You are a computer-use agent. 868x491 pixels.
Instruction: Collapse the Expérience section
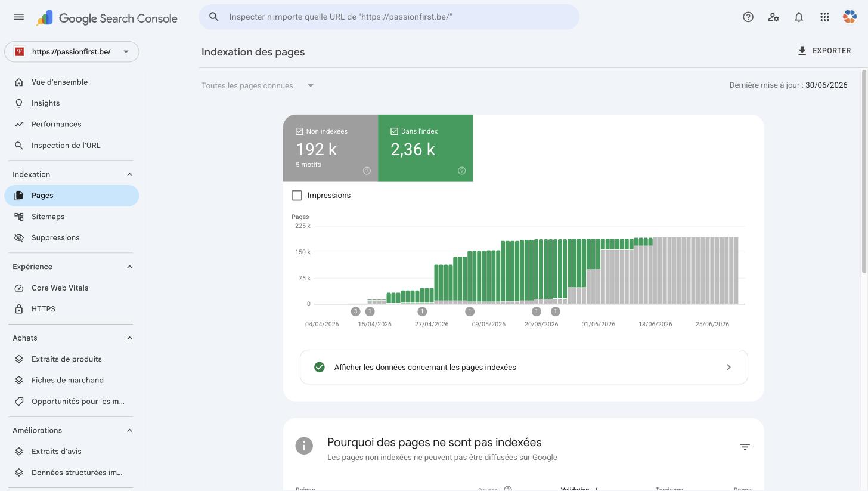(129, 267)
